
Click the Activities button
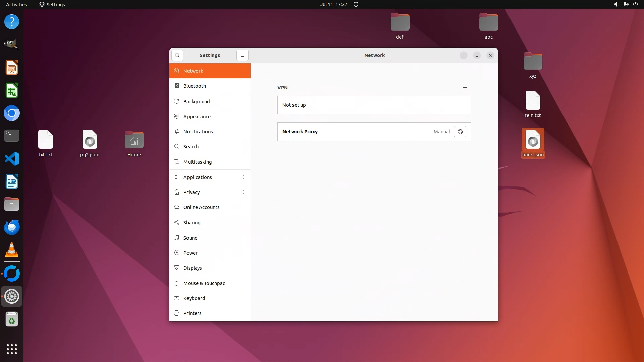16,4
